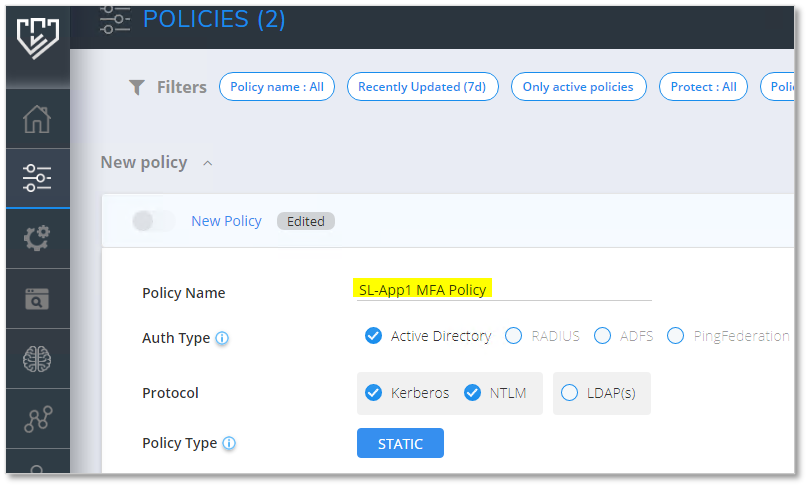Select the ADFS auth type
808x487 pixels.
(602, 336)
